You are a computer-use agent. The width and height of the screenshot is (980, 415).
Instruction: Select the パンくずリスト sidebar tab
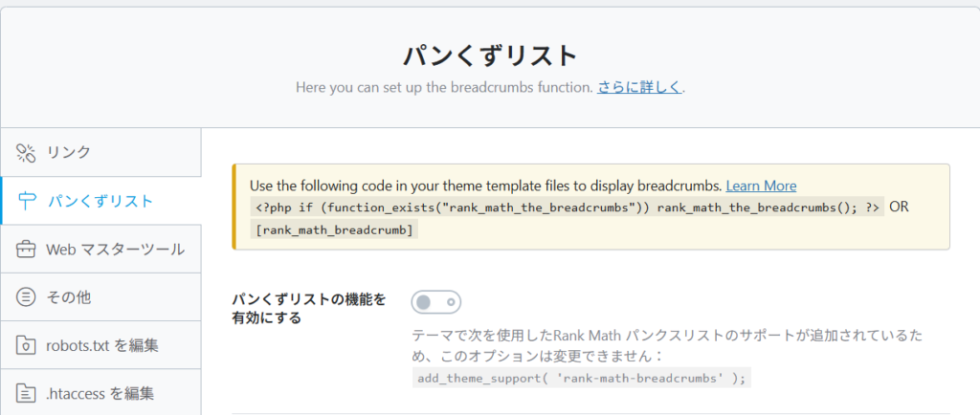click(100, 201)
